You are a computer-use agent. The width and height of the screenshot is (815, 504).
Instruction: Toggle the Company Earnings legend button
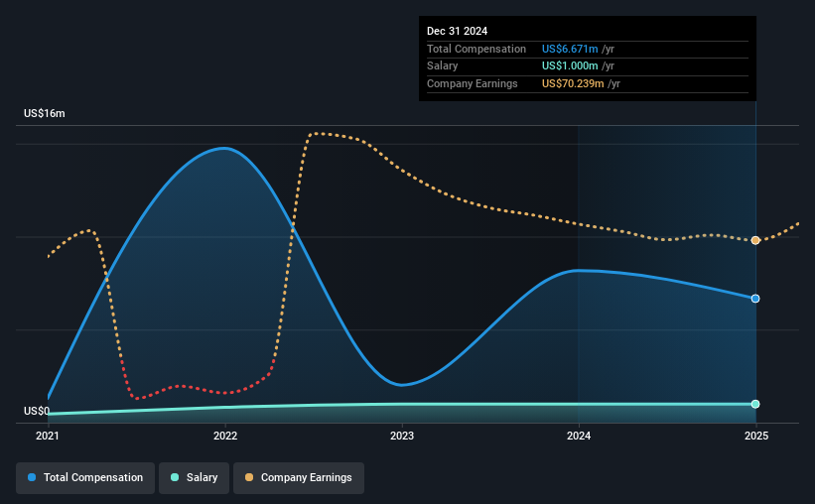point(299,478)
